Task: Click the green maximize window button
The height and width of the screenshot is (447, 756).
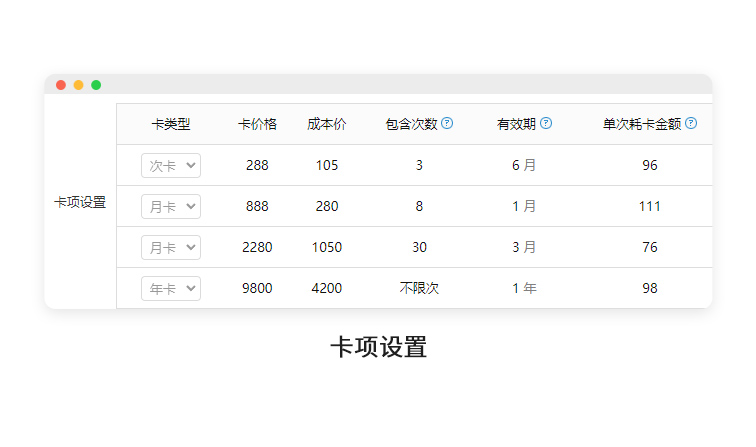Action: tap(96, 85)
